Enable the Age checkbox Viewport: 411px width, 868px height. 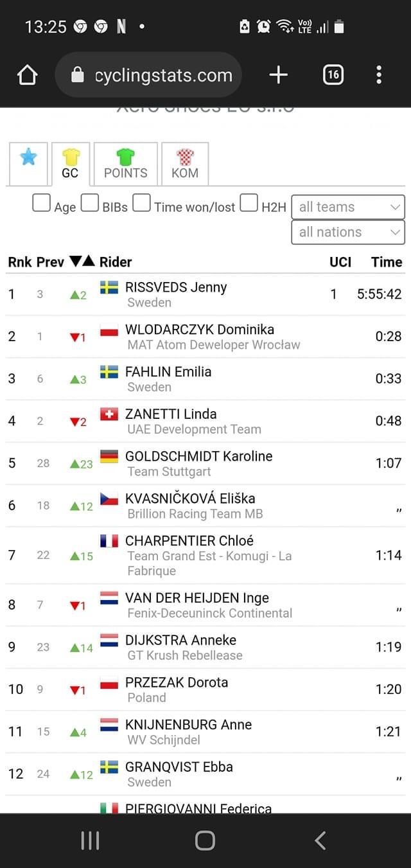tap(42, 203)
